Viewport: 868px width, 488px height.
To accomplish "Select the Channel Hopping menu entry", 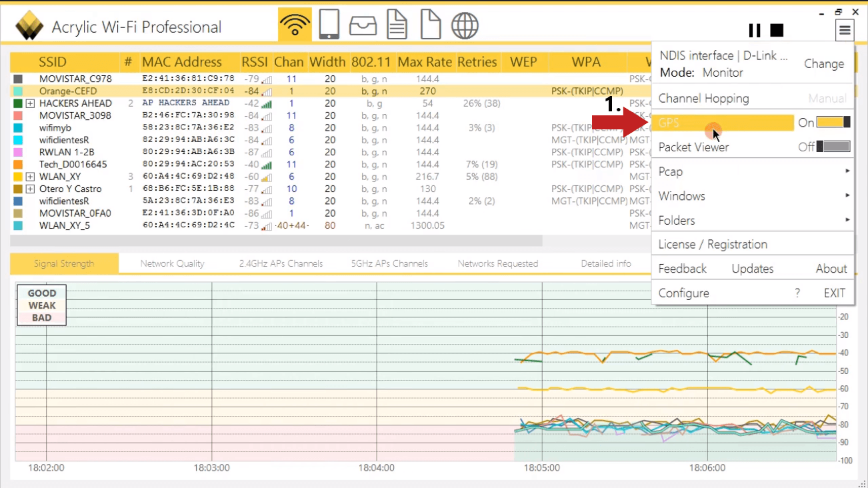I will (703, 98).
